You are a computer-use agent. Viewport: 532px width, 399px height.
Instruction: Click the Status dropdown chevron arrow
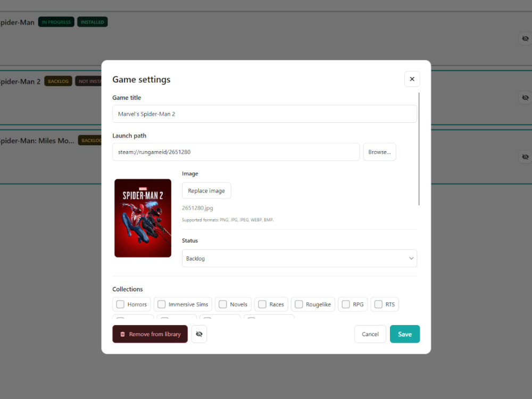[x=411, y=259]
